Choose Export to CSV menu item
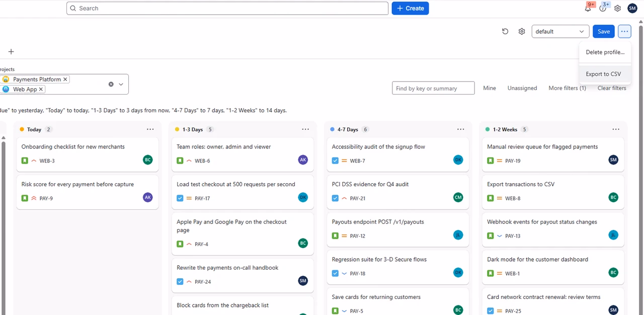Screen dimensions: 644x315 605,74
